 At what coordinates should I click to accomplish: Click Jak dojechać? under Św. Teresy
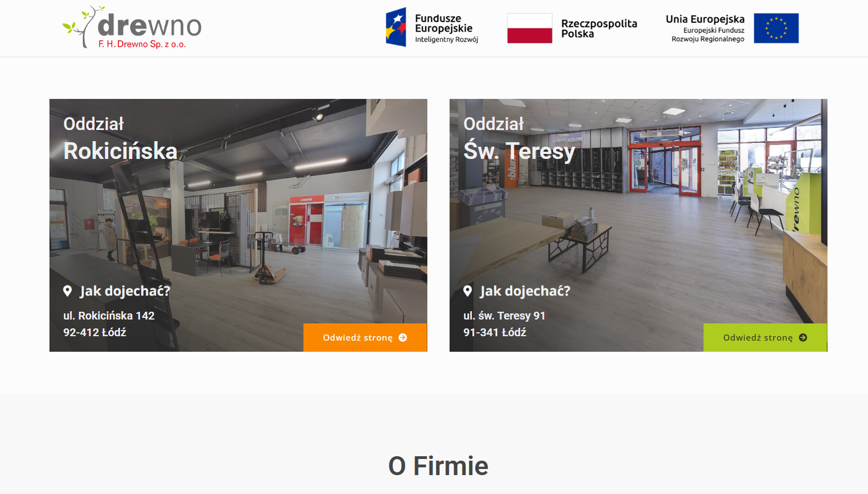(x=525, y=291)
